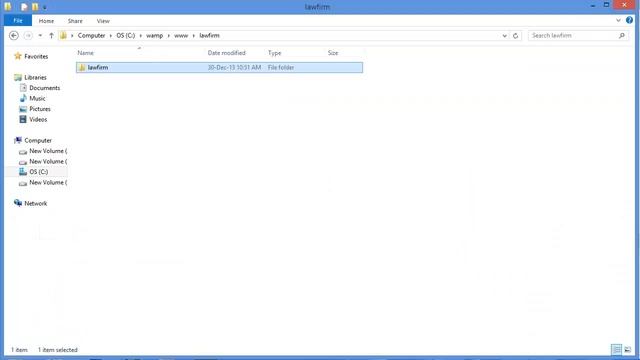Go back with the Back arrow button
The image size is (640, 360).
pyautogui.click(x=13, y=36)
